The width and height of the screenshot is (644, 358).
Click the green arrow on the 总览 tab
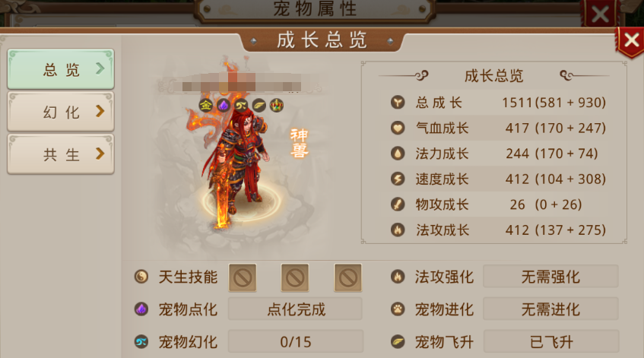click(x=100, y=68)
